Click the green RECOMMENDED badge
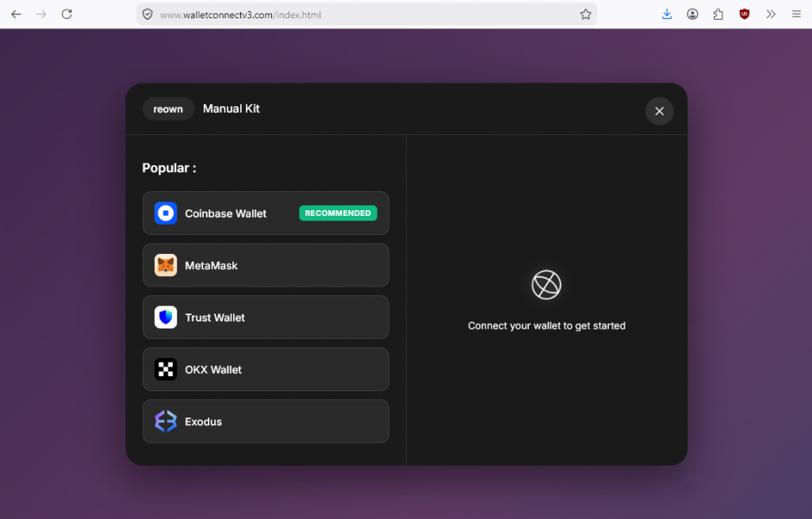 [338, 213]
